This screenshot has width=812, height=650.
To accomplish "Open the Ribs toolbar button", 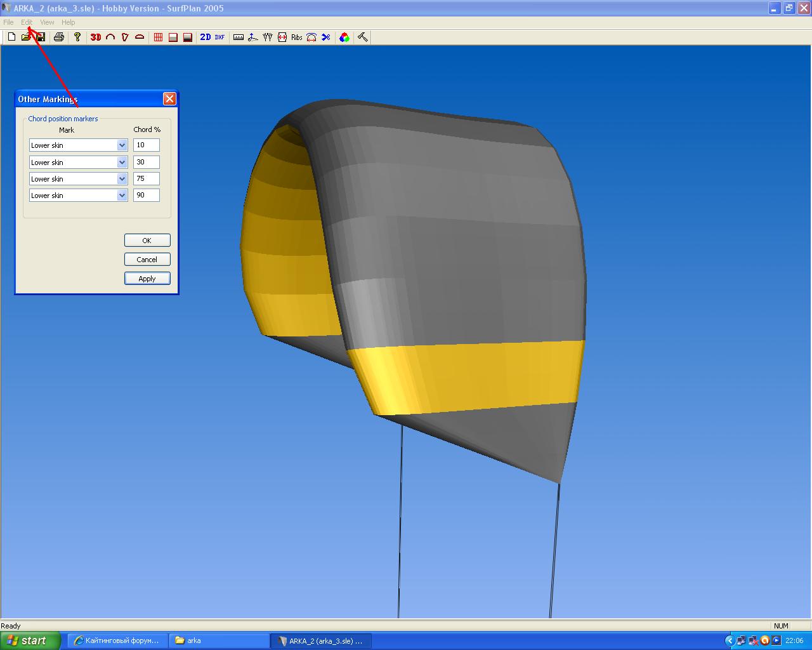I will 297,37.
